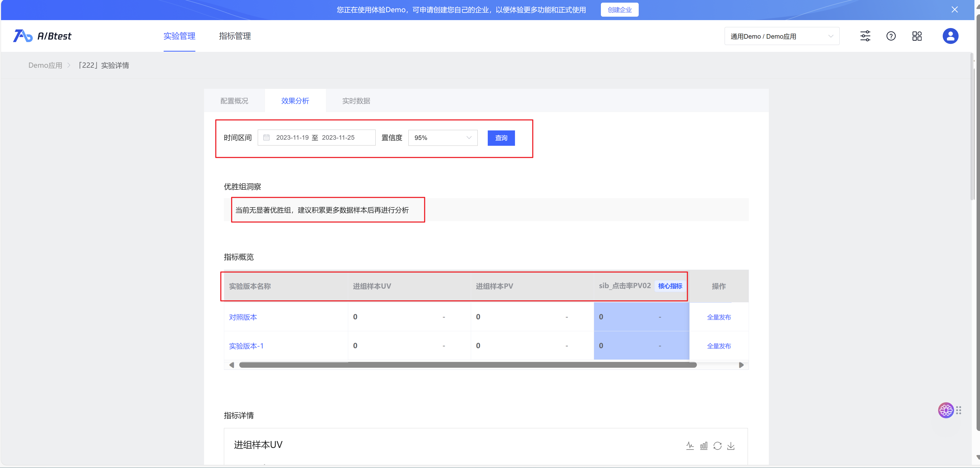
Task: Open the 指标管理 menu
Action: click(x=235, y=36)
